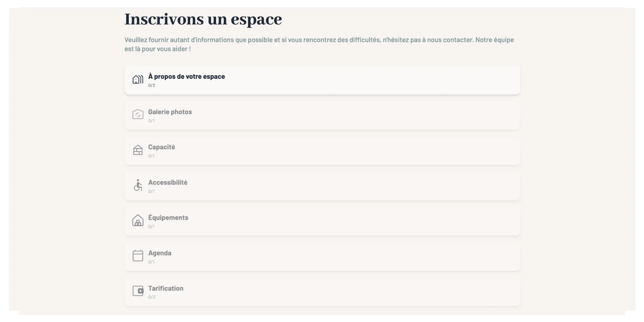Click the 0/3 counter under Tarification

152,297
